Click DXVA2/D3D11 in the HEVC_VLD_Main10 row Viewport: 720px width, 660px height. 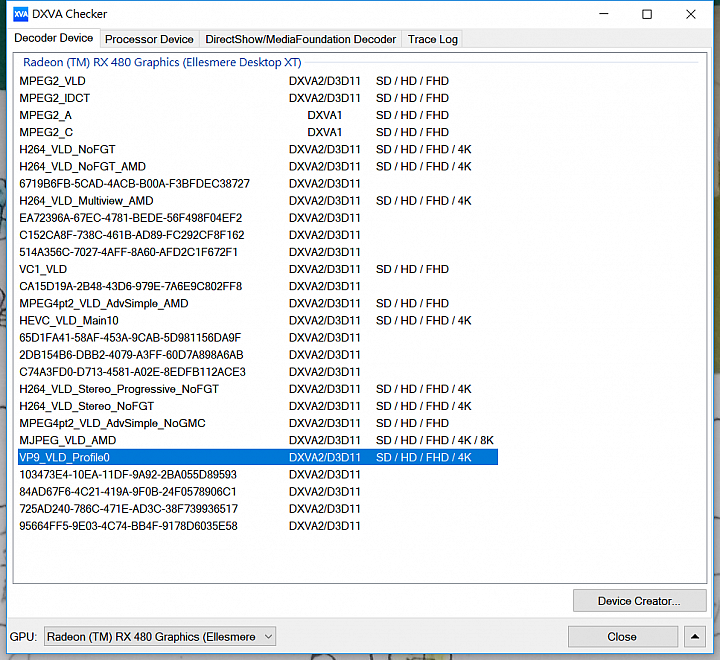click(x=325, y=321)
